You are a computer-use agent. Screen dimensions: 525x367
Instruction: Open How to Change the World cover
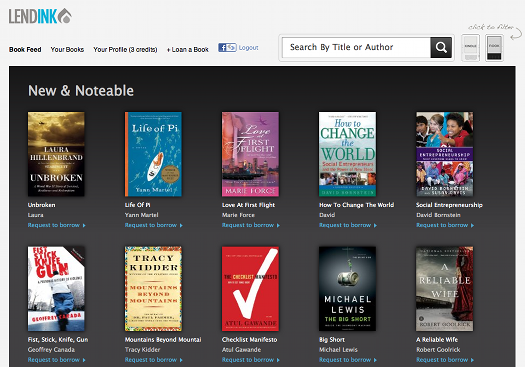pyautogui.click(x=348, y=154)
